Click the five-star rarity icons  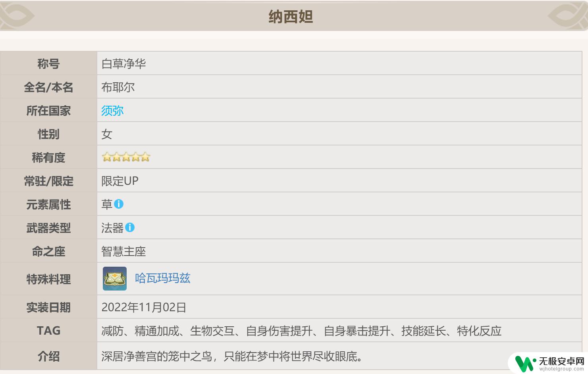click(126, 157)
